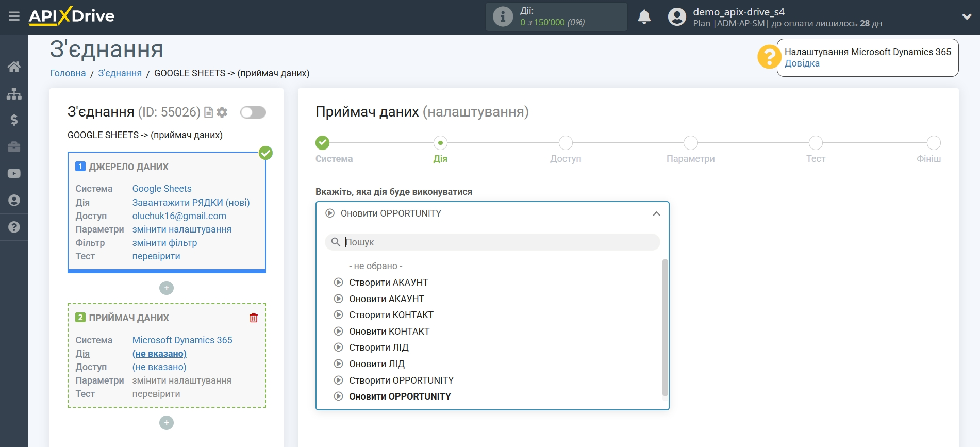The width and height of the screenshot is (980, 447).
Task: Select Оновити OPPORTUNITY option in list
Action: (x=400, y=396)
